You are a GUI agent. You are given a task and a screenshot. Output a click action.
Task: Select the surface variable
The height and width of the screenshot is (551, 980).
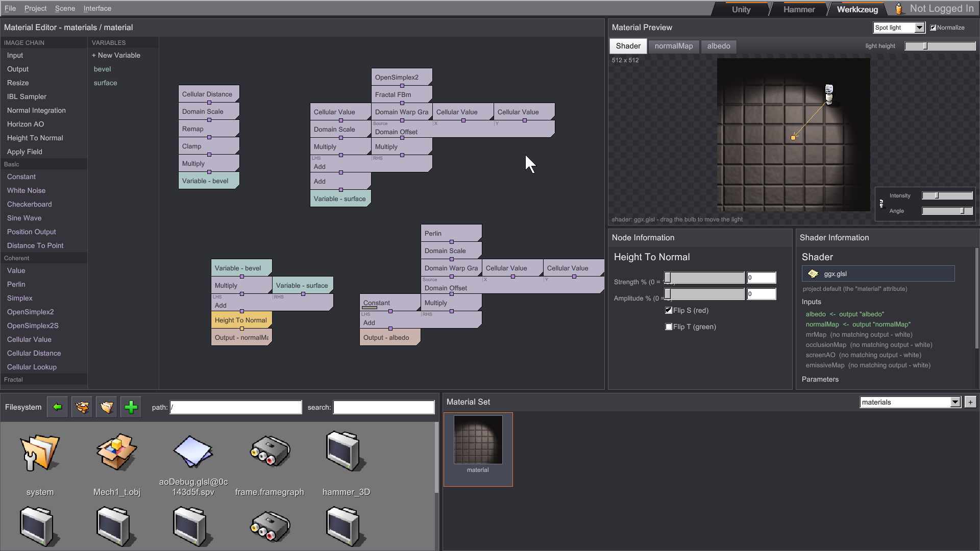[x=105, y=83]
